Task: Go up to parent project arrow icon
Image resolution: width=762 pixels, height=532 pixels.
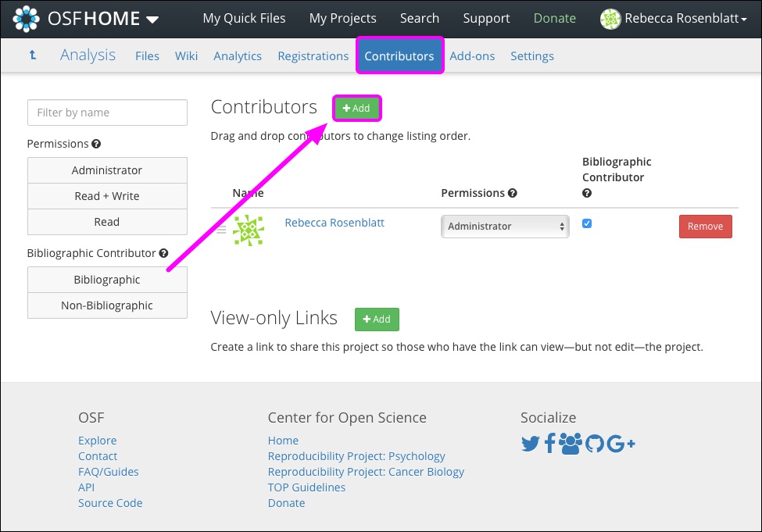Action: pos(33,55)
